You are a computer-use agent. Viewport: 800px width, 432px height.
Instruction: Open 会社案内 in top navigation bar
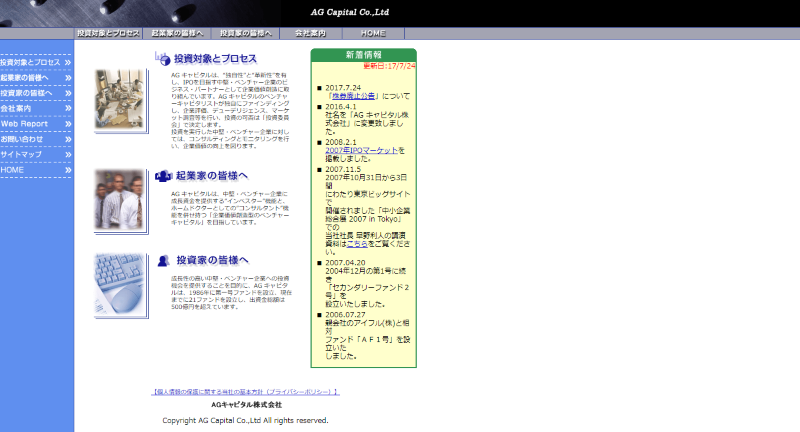(311, 33)
